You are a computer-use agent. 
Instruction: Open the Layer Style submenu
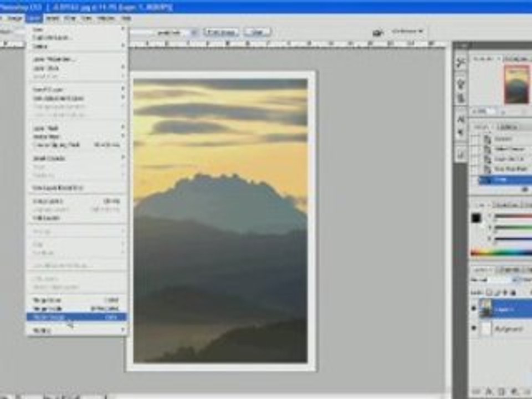[x=76, y=68]
